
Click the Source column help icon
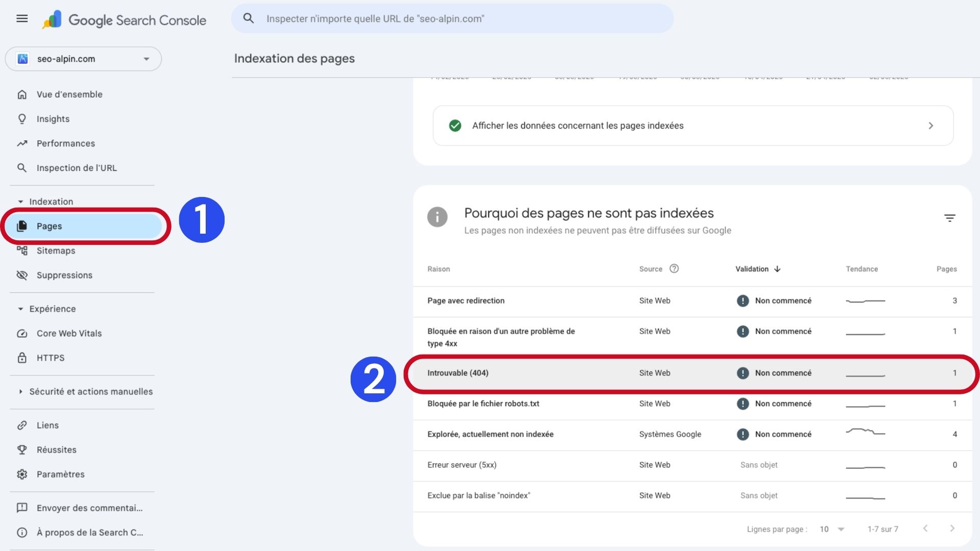674,268
